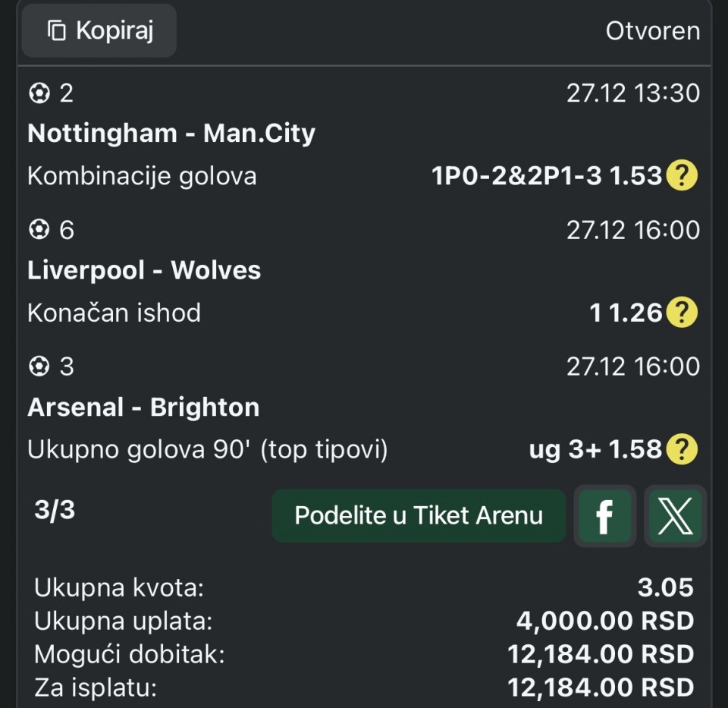Open Liverpool - Wolves match
Viewport: 728px width, 708px height.
(144, 270)
